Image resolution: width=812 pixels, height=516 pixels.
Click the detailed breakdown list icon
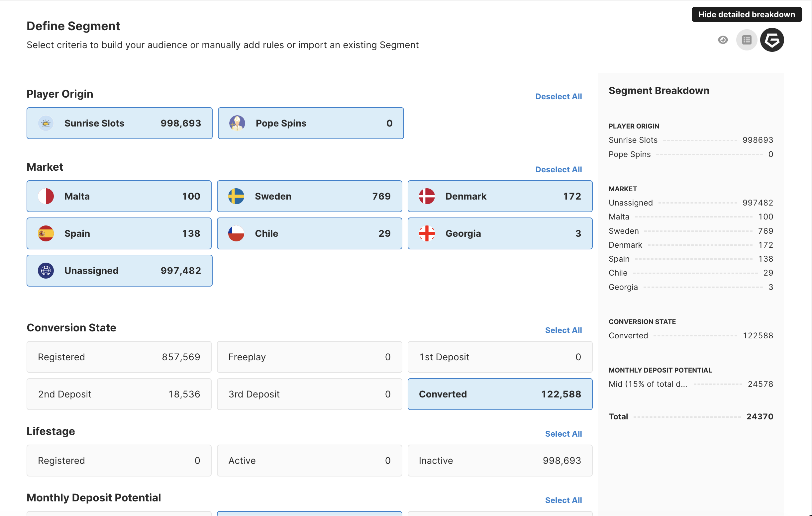tap(747, 40)
